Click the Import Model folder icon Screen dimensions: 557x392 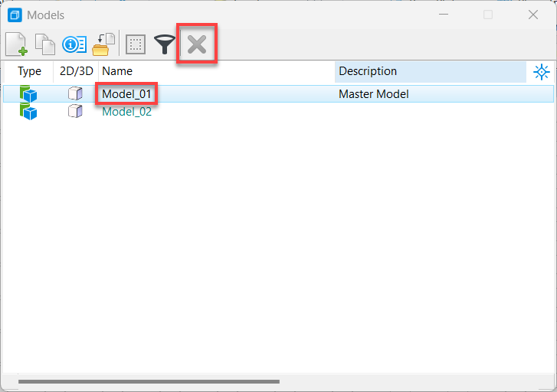(103, 44)
